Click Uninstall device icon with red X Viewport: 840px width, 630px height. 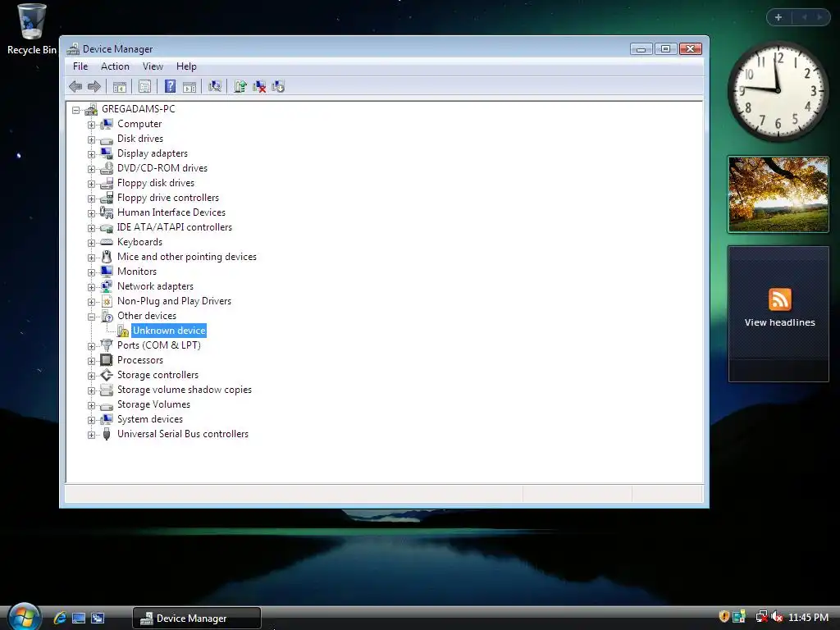[259, 86]
